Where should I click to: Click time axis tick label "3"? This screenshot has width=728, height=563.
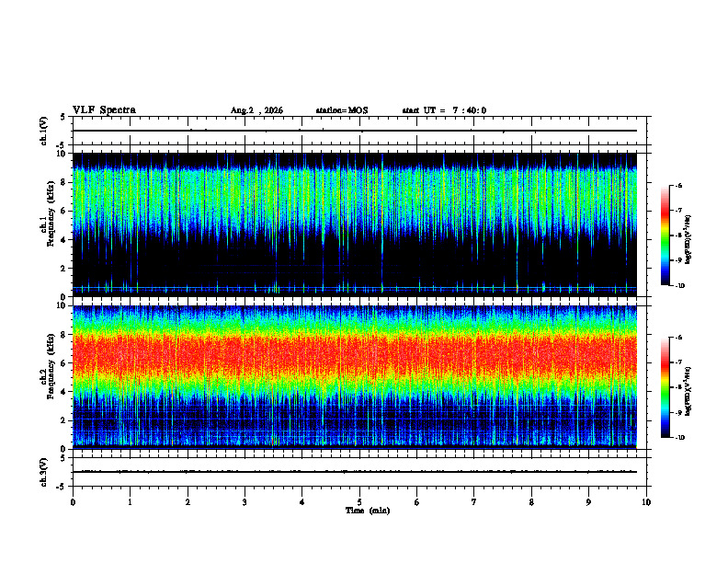245,502
